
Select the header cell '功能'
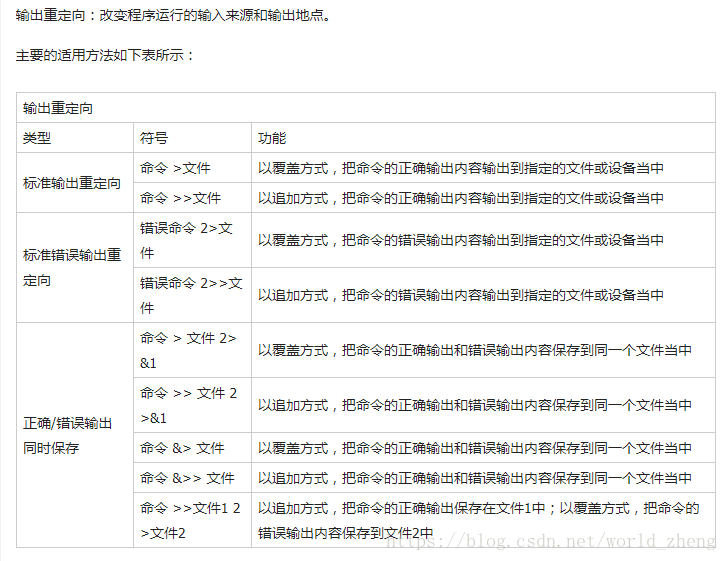click(483, 138)
